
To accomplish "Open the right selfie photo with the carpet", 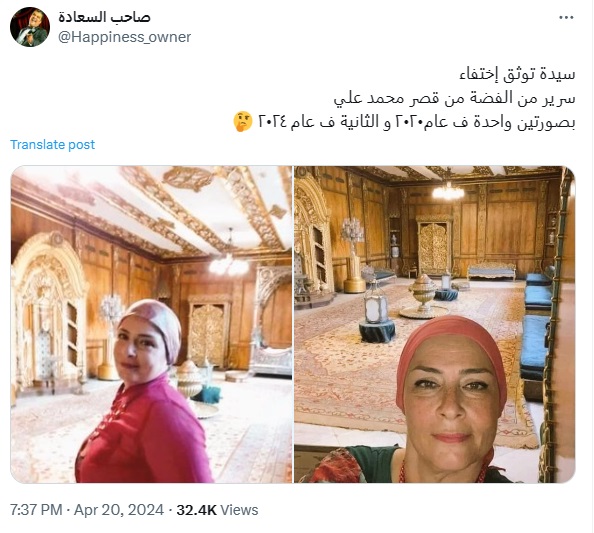I will click(x=435, y=324).
